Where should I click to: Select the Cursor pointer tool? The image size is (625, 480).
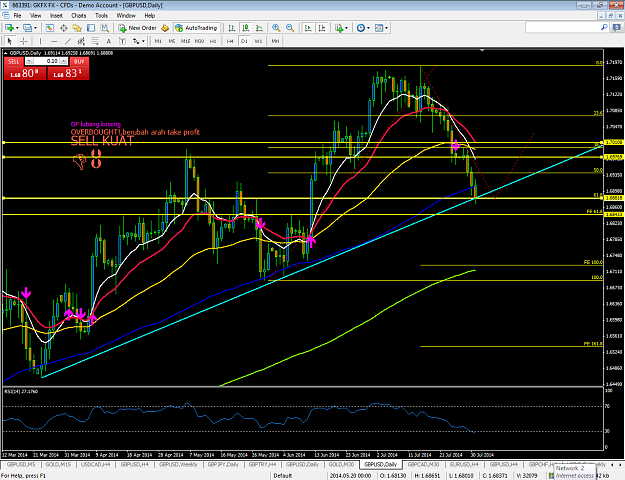[10, 41]
